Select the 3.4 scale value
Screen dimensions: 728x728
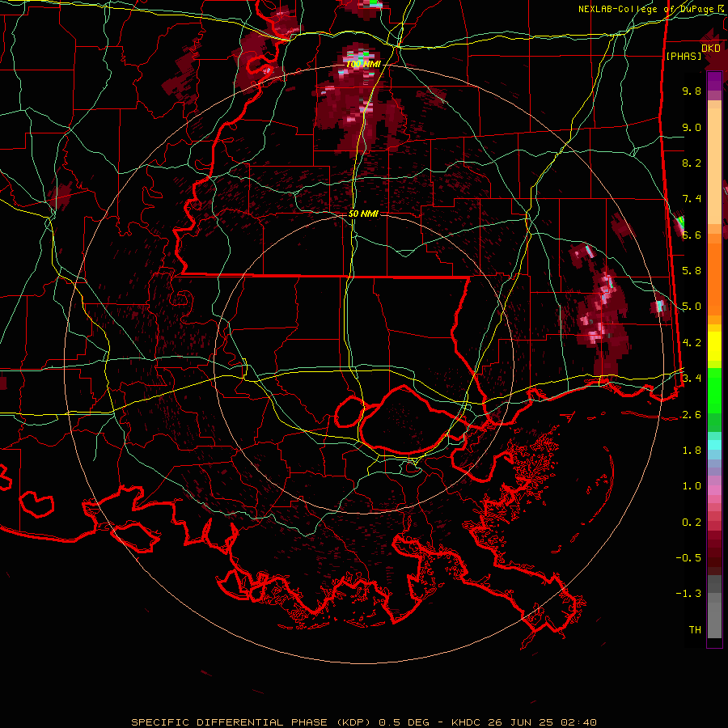(x=692, y=379)
